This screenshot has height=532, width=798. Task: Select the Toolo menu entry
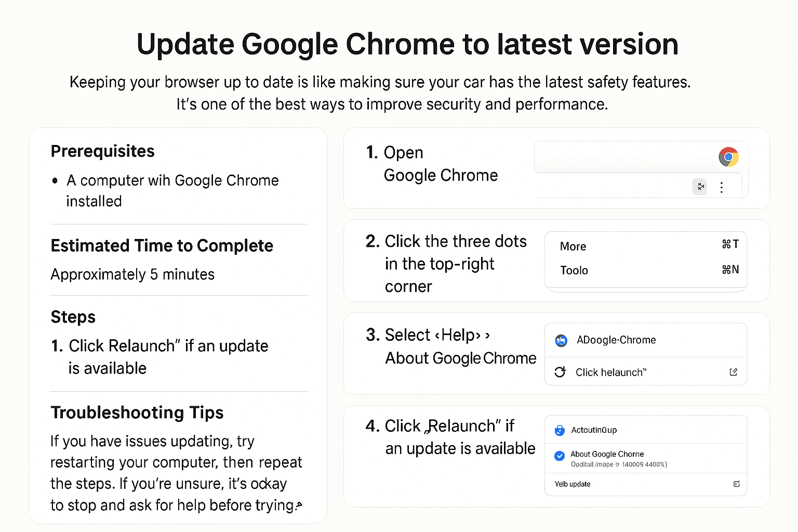click(x=574, y=271)
